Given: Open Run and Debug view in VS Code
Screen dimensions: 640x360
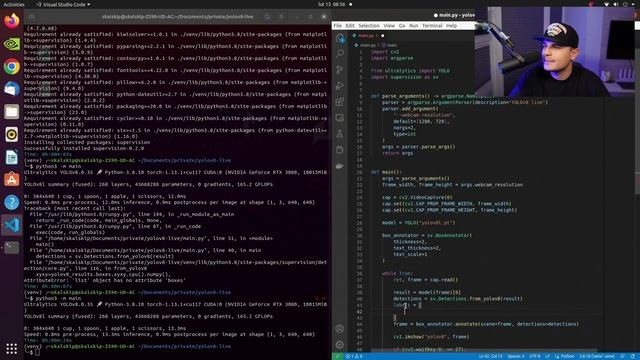Looking at the screenshot, I should 340,86.
